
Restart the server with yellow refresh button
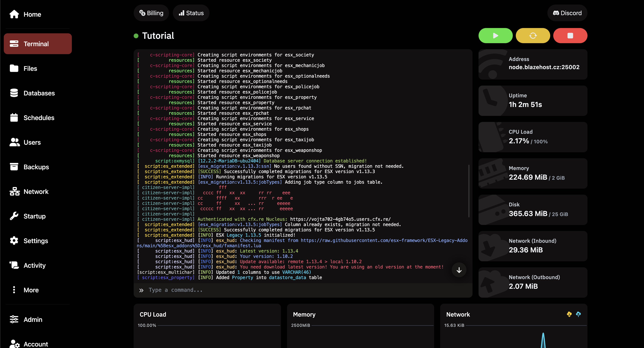(x=533, y=36)
